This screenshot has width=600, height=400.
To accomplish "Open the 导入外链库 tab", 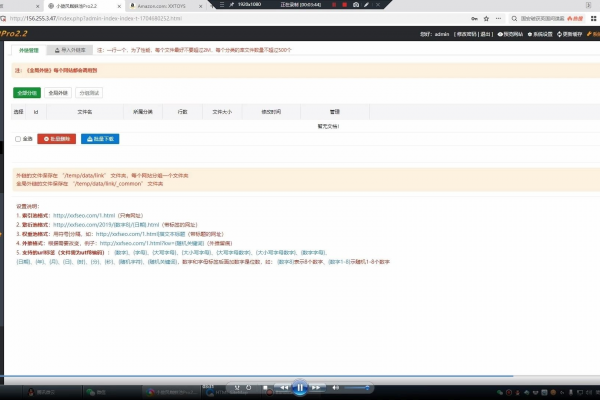I will [x=72, y=49].
